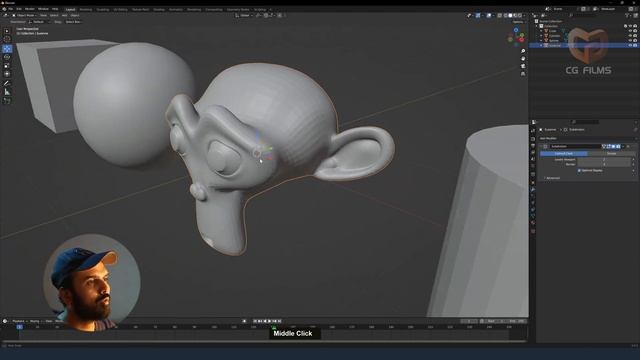Viewport: 640px width, 360px height.
Task: Open the File menu
Action: click(x=11, y=9)
